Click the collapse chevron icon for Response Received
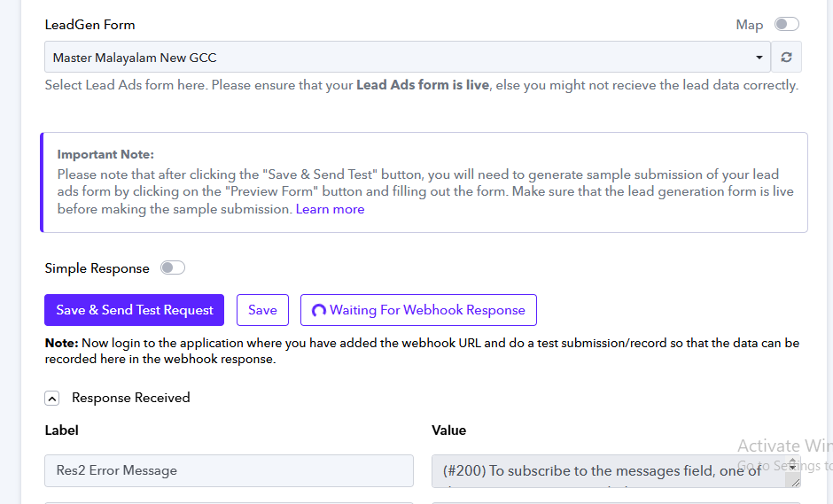 pos(52,399)
